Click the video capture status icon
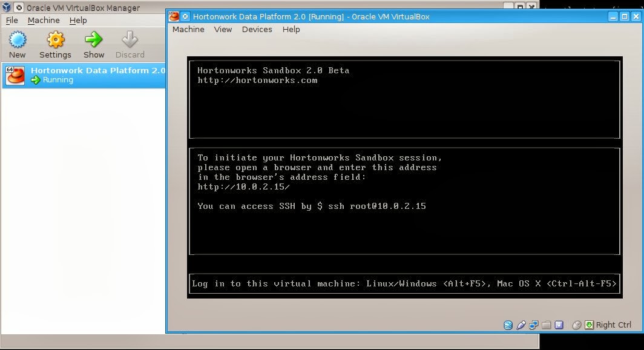The width and height of the screenshot is (644, 350). (559, 325)
